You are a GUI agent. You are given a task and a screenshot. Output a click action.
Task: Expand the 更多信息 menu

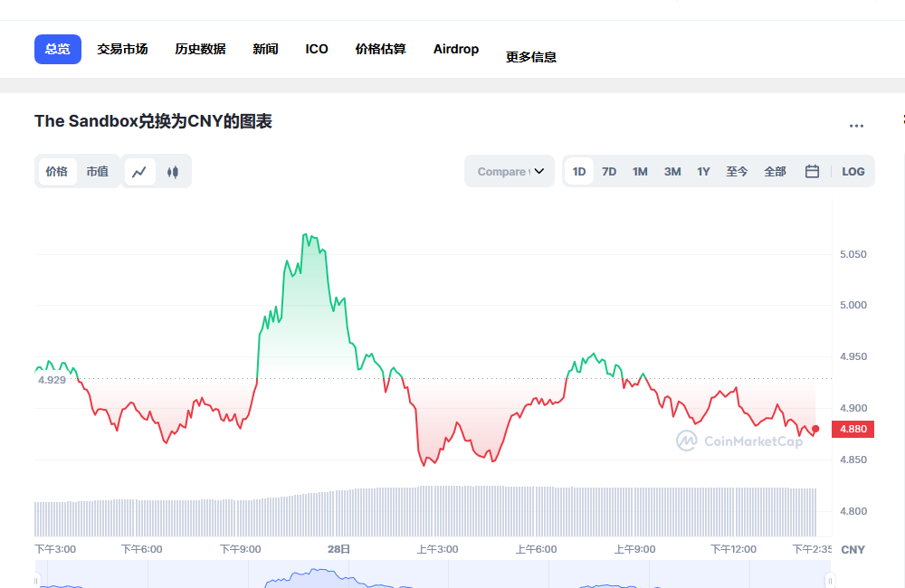531,57
